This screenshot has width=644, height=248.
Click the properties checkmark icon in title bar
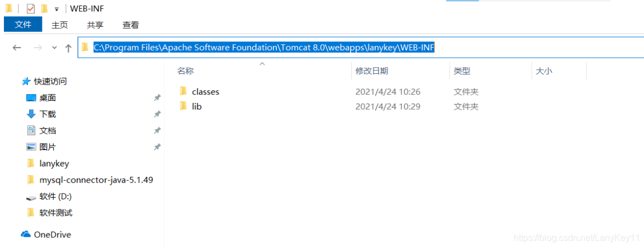pos(30,8)
